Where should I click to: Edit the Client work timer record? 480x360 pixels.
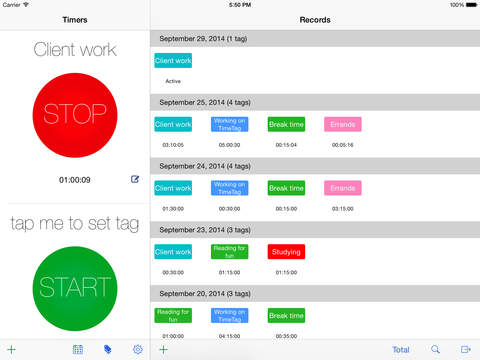coord(135,179)
